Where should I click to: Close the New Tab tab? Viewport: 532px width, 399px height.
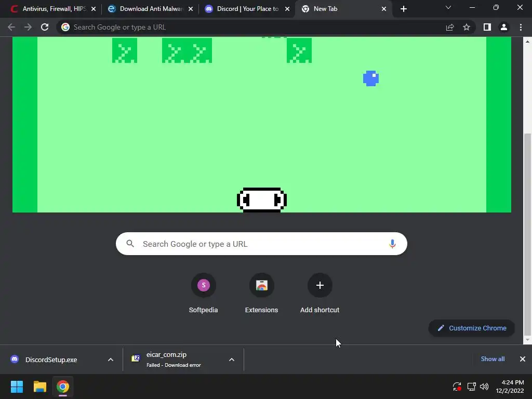(384, 9)
